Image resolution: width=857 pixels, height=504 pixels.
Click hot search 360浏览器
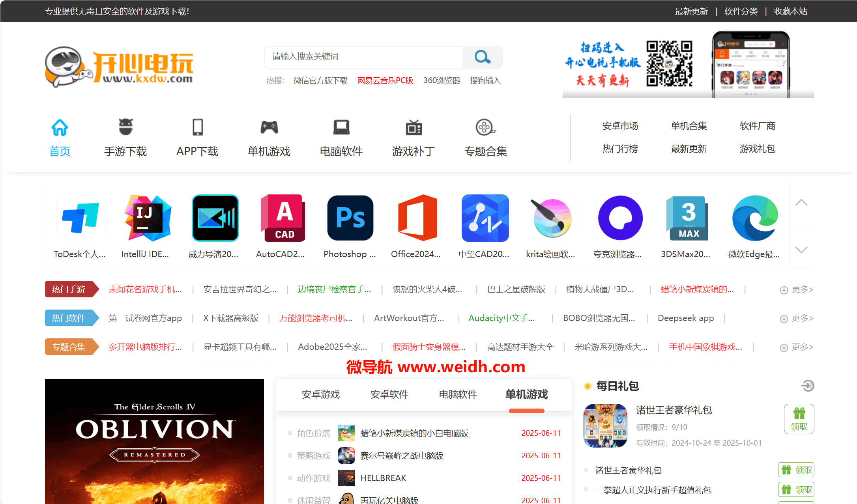tap(442, 80)
